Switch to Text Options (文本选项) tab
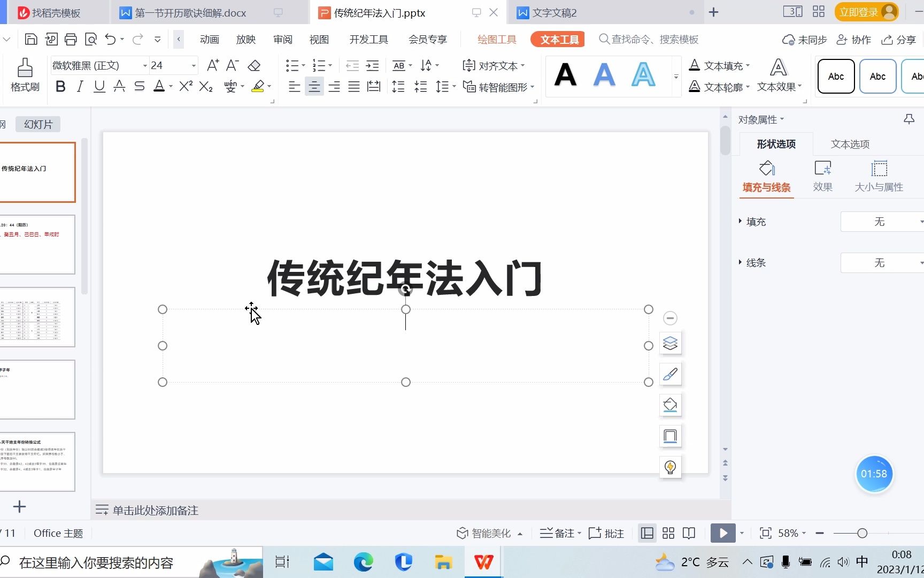 click(x=850, y=144)
